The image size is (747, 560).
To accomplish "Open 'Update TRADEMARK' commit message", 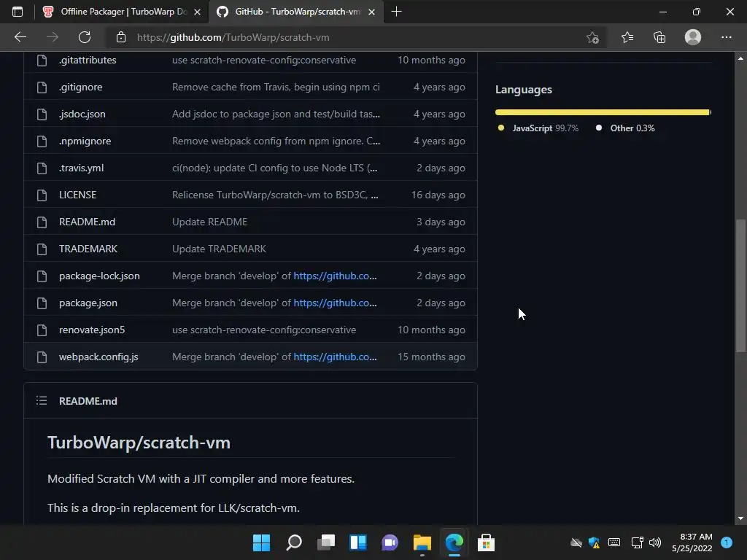I will pos(219,249).
